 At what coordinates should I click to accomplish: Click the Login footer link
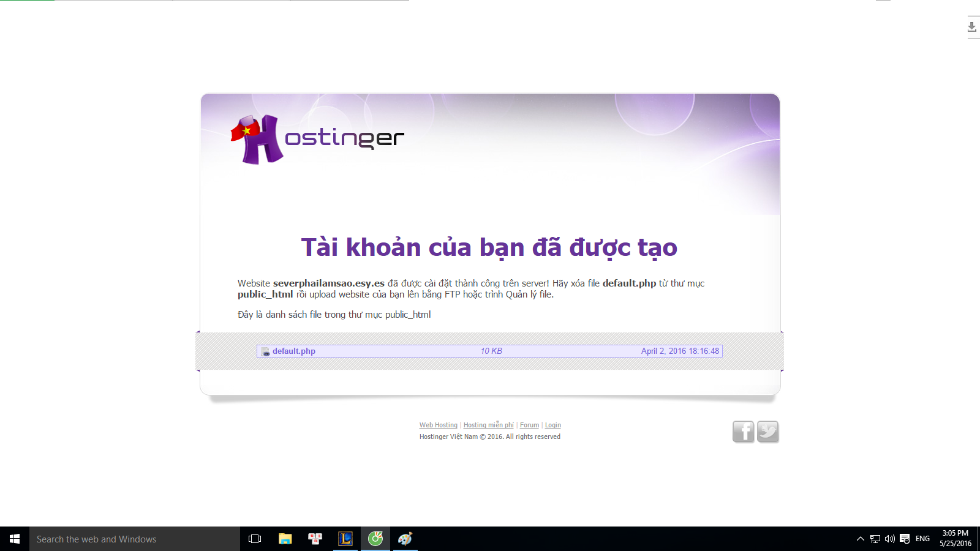click(552, 425)
